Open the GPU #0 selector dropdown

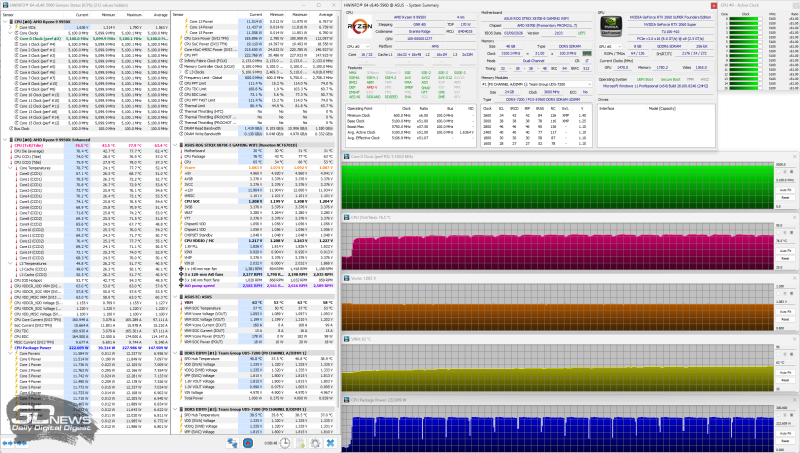[x=611, y=46]
